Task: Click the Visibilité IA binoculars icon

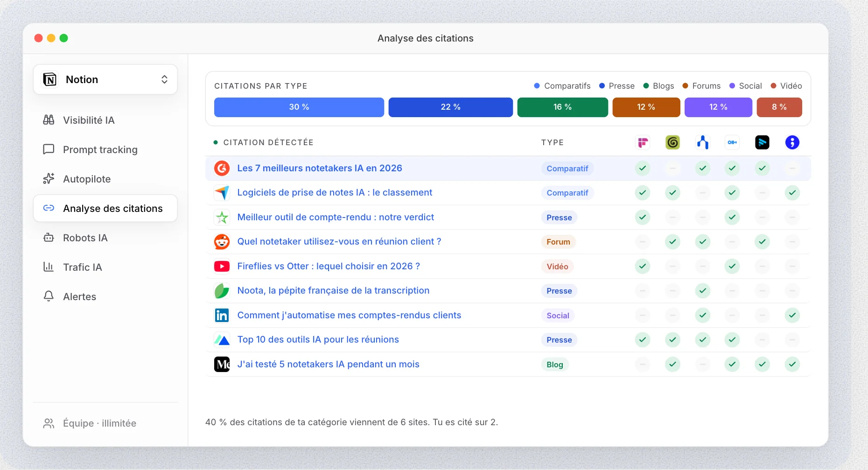Action: tap(49, 120)
